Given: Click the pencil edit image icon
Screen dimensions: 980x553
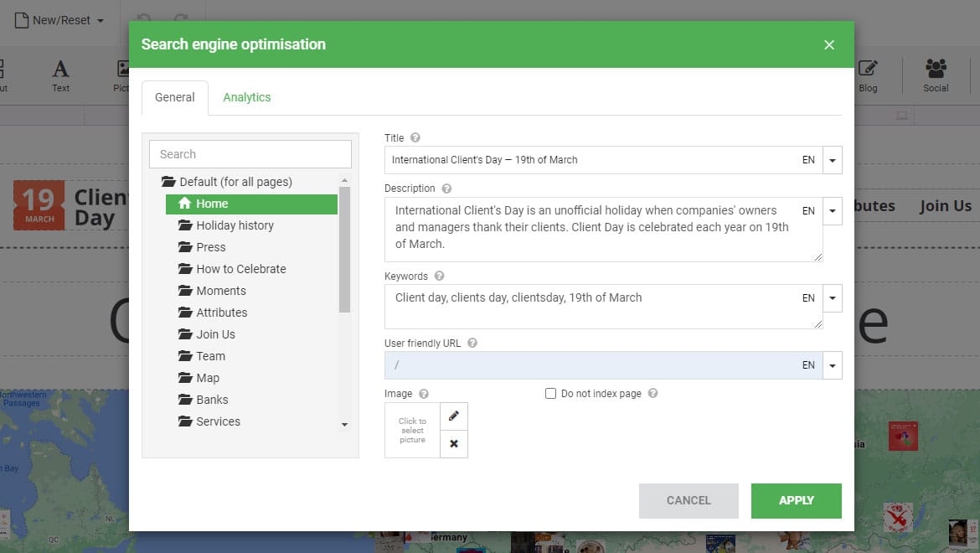Looking at the screenshot, I should 454,416.
